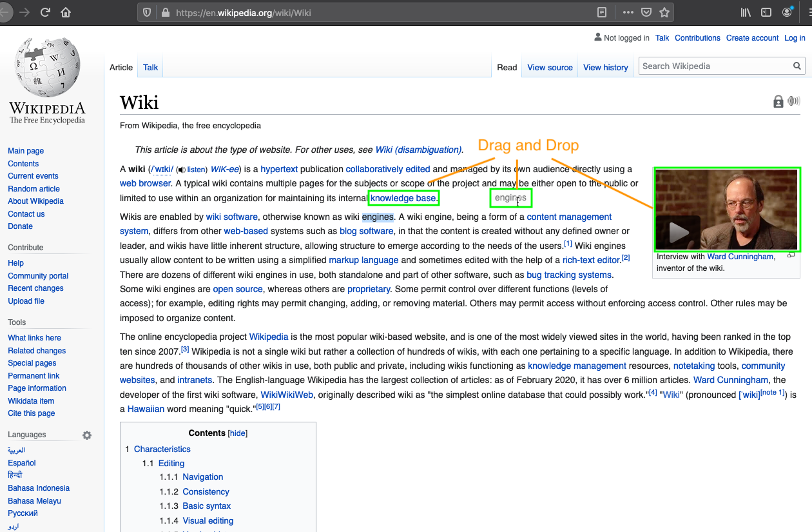This screenshot has width=812, height=532.
Task: Jump to Visual editing in Contents
Action: click(208, 520)
